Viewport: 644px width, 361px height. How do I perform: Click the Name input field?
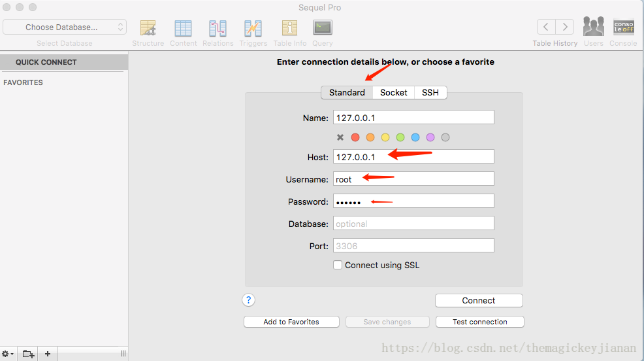click(413, 118)
